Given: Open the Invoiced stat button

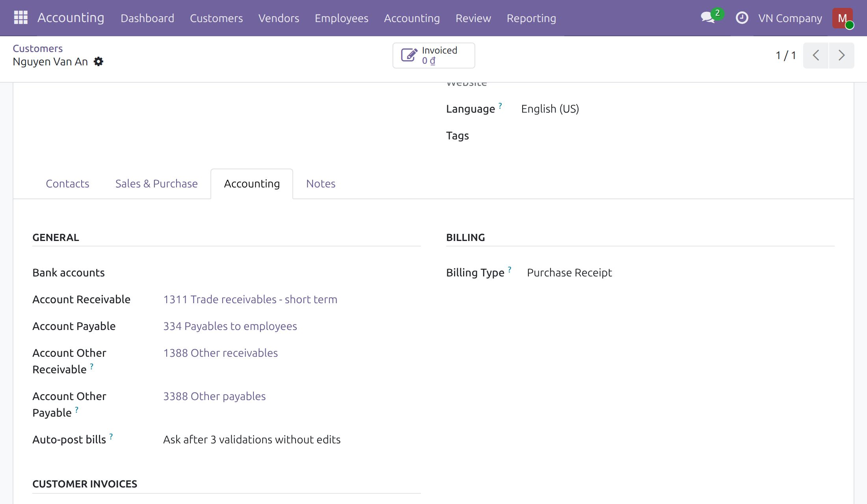Looking at the screenshot, I should pyautogui.click(x=433, y=56).
